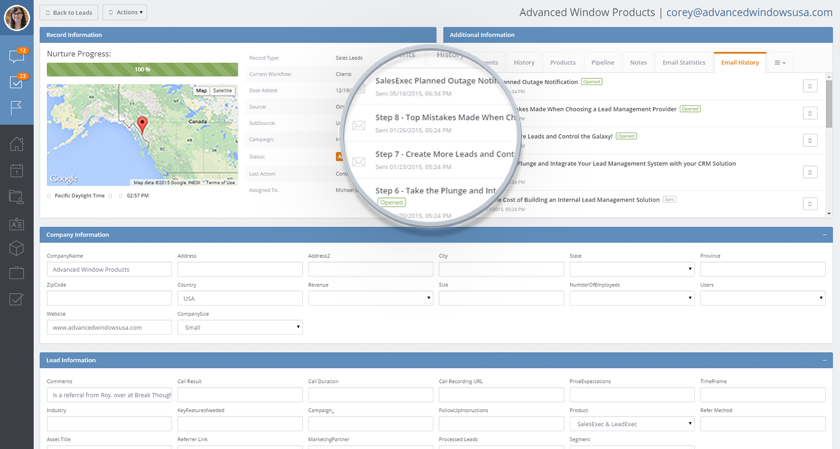
Task: Open the contact card sidebar icon
Action: point(17,223)
